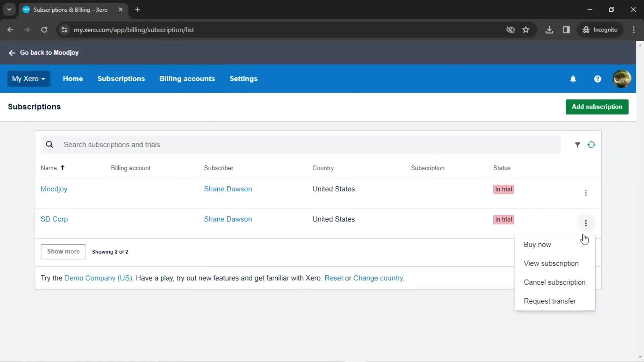Click the Show more button
The image size is (644, 362).
pyautogui.click(x=63, y=252)
